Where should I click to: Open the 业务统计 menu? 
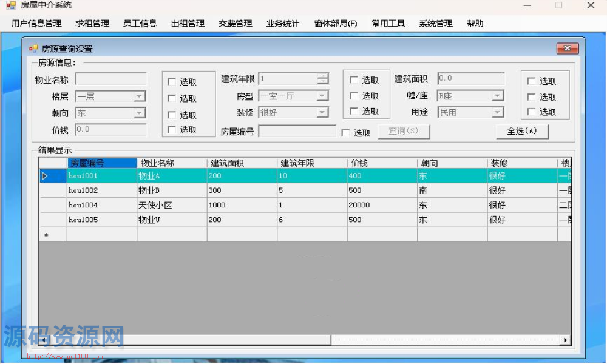(282, 24)
